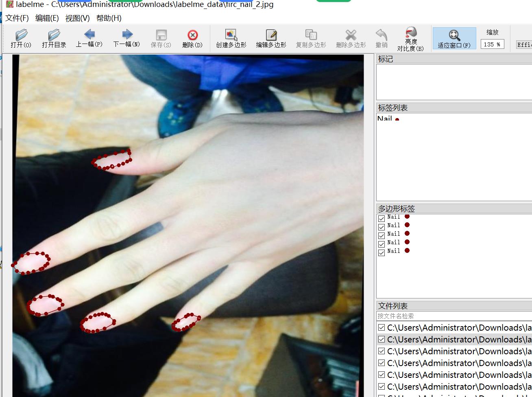This screenshot has height=397, width=532.
Task: Select the nail polygon on the pinky finger
Action: point(186,322)
